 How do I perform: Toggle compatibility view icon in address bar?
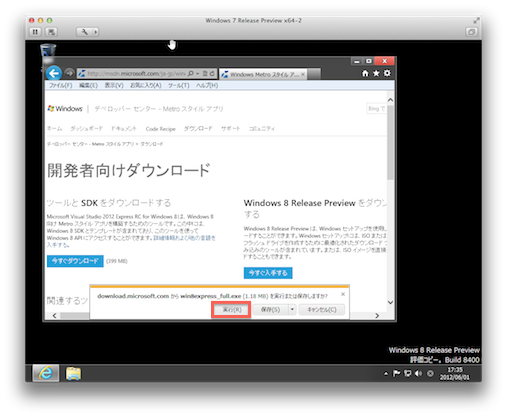(x=205, y=73)
